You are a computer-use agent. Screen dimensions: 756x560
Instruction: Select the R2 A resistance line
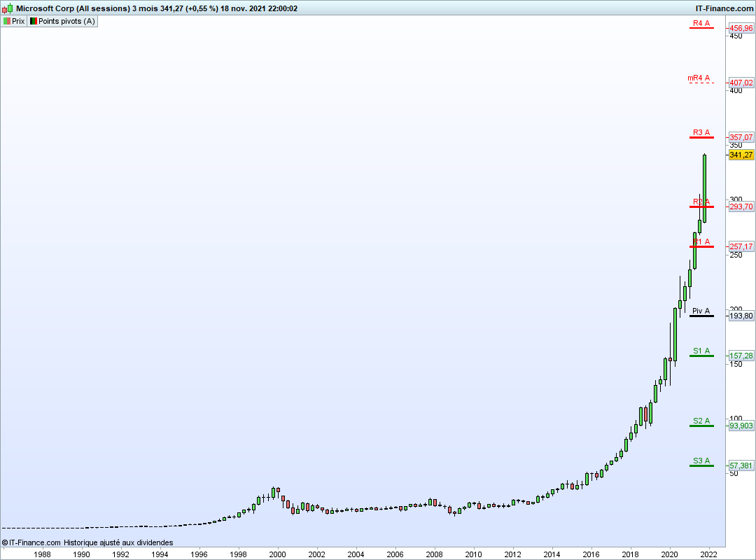[701, 206]
